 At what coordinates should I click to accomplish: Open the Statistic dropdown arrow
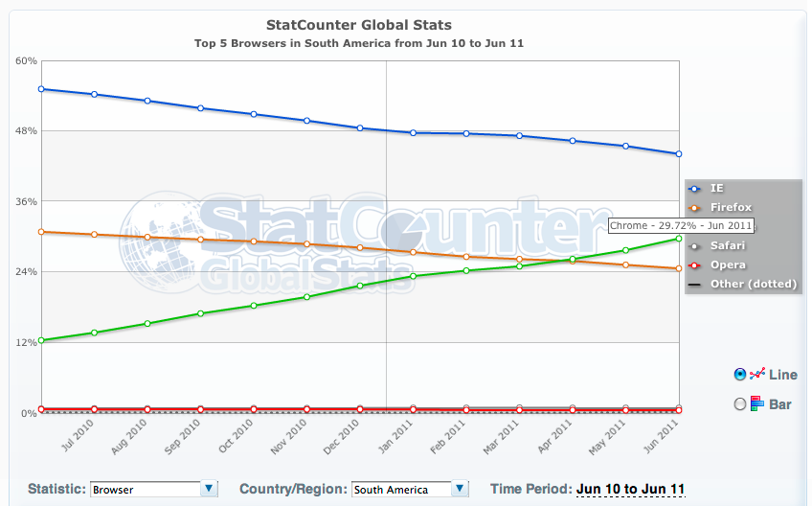pos(210,489)
